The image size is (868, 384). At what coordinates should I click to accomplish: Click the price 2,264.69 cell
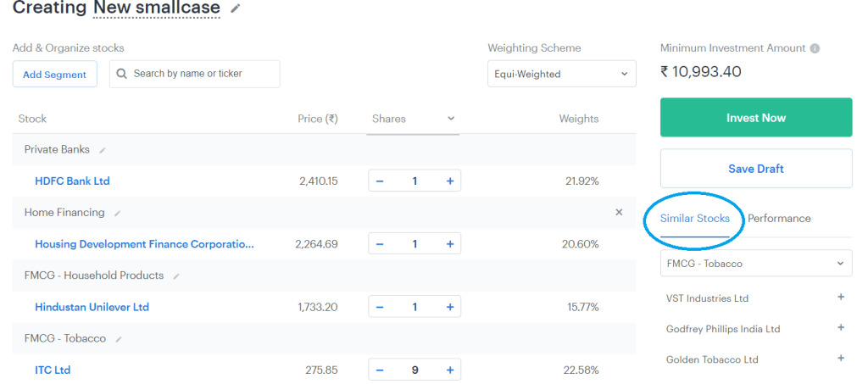click(317, 244)
